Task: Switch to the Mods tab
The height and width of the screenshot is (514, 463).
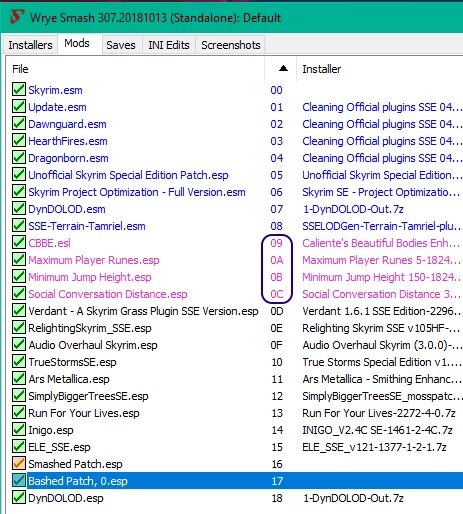Action: [77, 43]
